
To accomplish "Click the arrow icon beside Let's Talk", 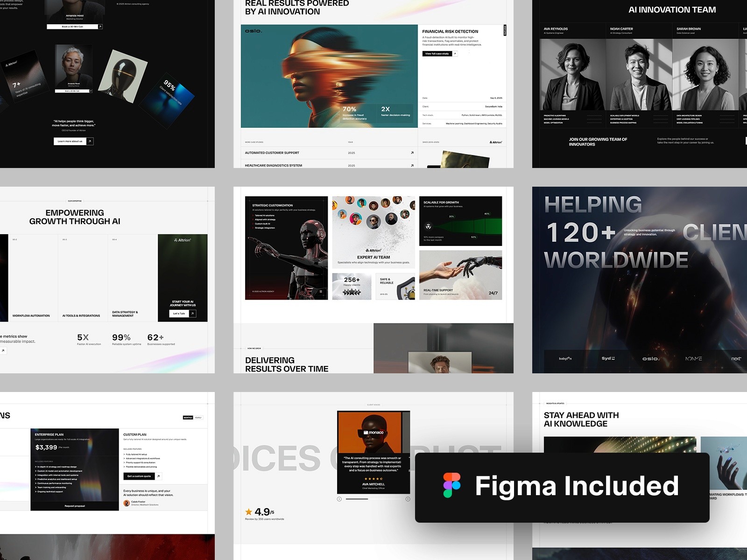I will point(192,314).
